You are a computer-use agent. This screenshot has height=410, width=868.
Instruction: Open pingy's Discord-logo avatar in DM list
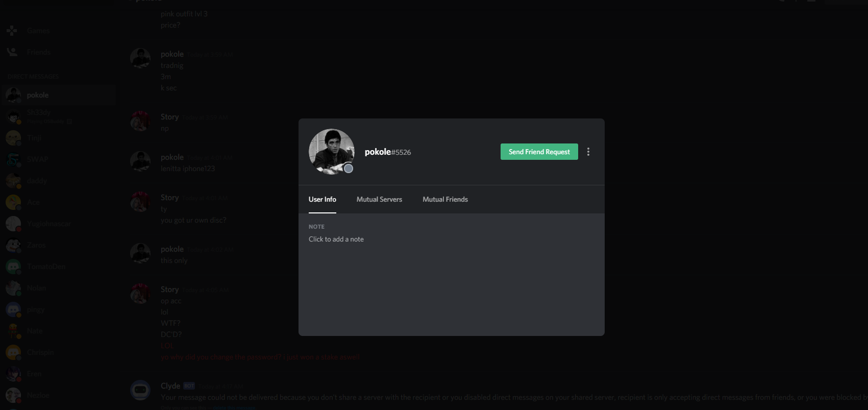13,309
